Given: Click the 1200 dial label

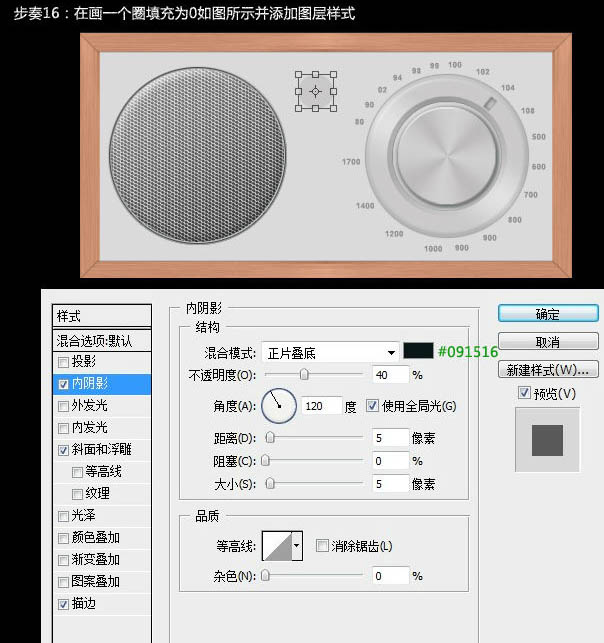Looking at the screenshot, I should [394, 233].
